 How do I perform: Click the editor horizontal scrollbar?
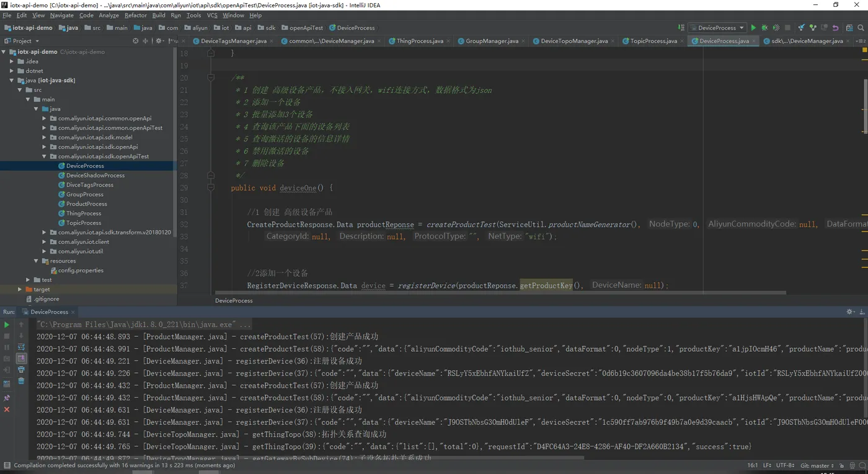click(500, 292)
